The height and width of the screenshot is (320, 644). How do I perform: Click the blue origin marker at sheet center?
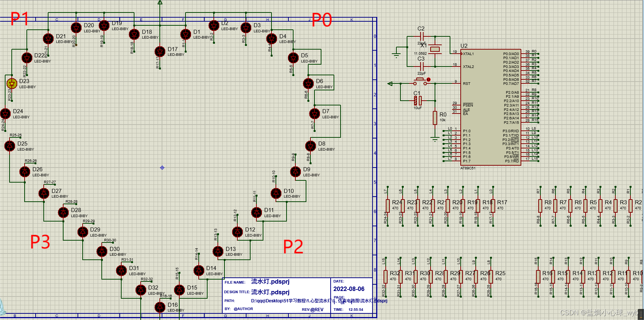[162, 168]
